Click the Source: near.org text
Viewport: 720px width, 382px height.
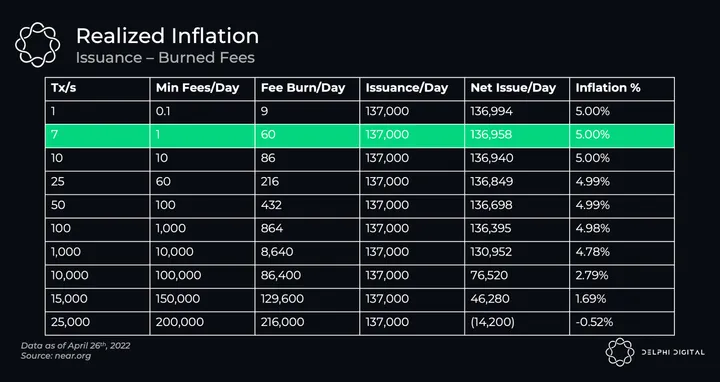coord(56,356)
